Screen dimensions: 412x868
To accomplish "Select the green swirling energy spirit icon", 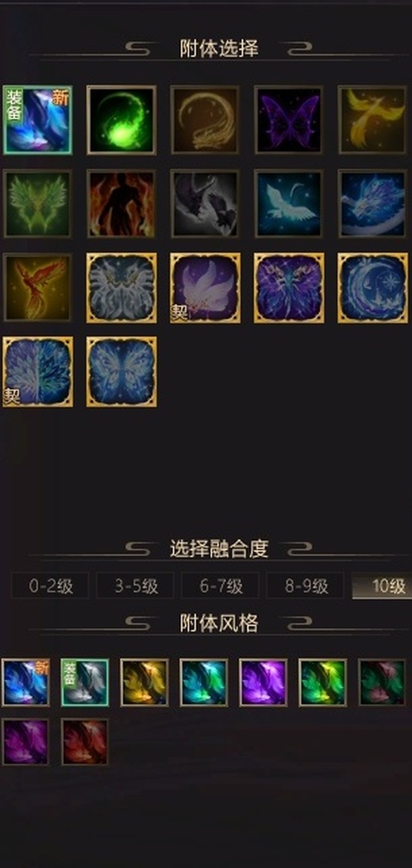I will point(122,120).
